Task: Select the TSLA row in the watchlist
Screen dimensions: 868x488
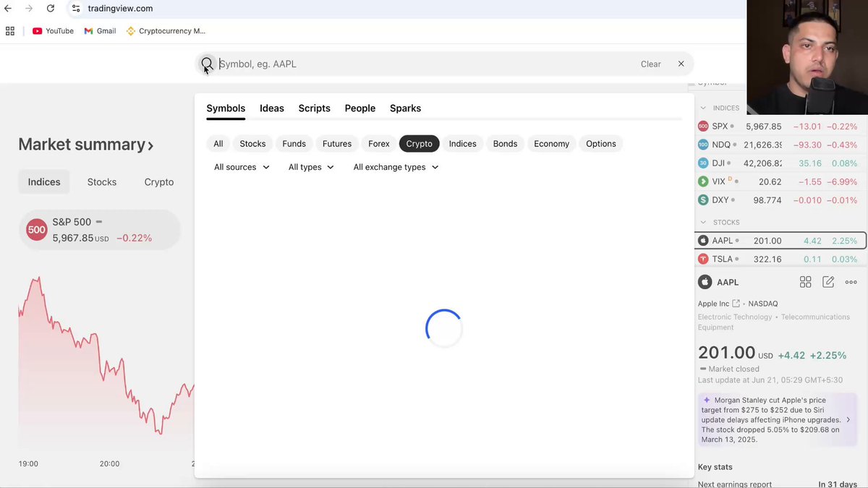Action: (779, 259)
